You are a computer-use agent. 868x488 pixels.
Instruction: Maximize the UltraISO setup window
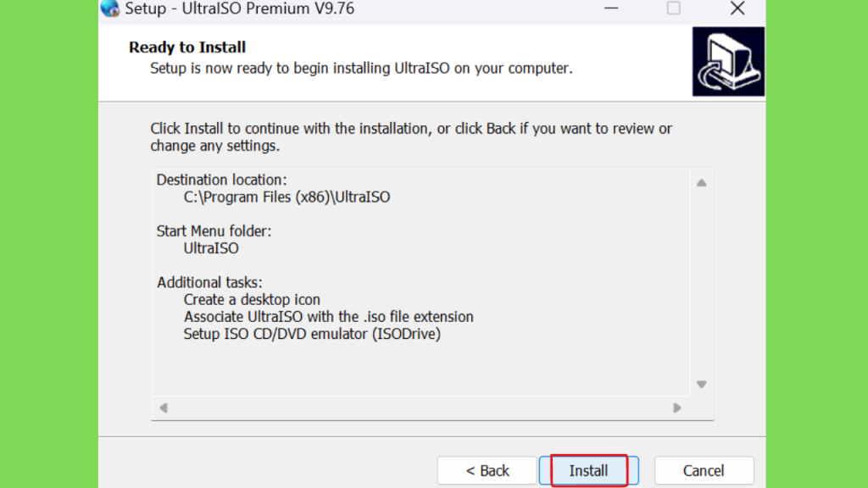(673, 8)
